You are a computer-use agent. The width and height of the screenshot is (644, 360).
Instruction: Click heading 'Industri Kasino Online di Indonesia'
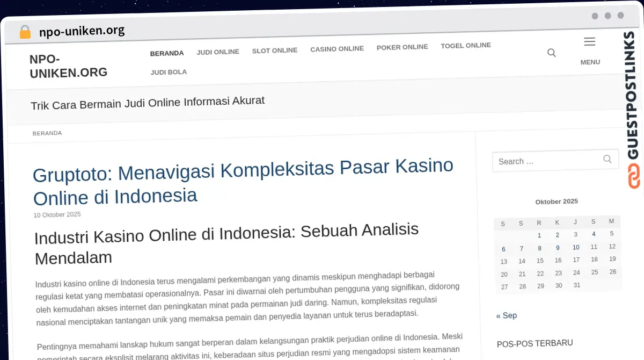pos(226,243)
